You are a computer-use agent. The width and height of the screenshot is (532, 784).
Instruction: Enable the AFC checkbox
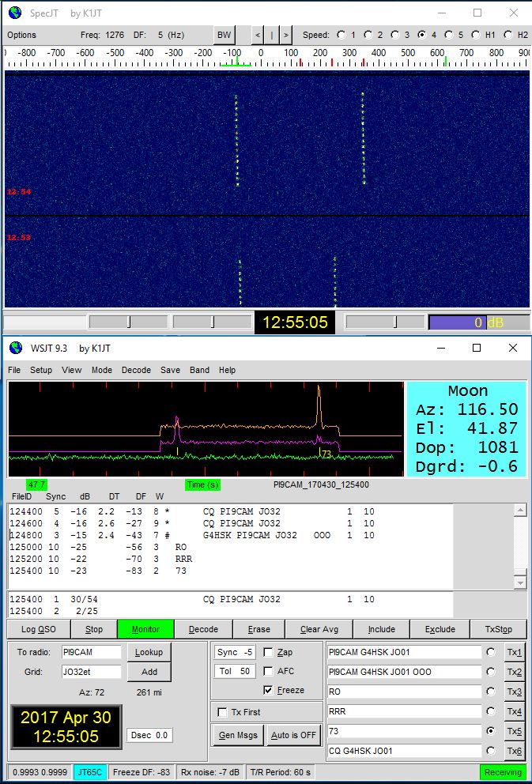[269, 671]
